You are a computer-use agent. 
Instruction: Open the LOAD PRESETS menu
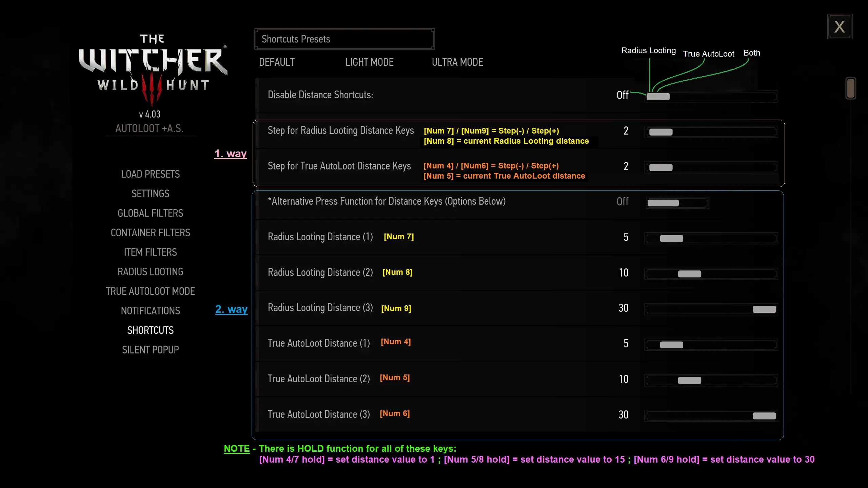[x=150, y=174]
